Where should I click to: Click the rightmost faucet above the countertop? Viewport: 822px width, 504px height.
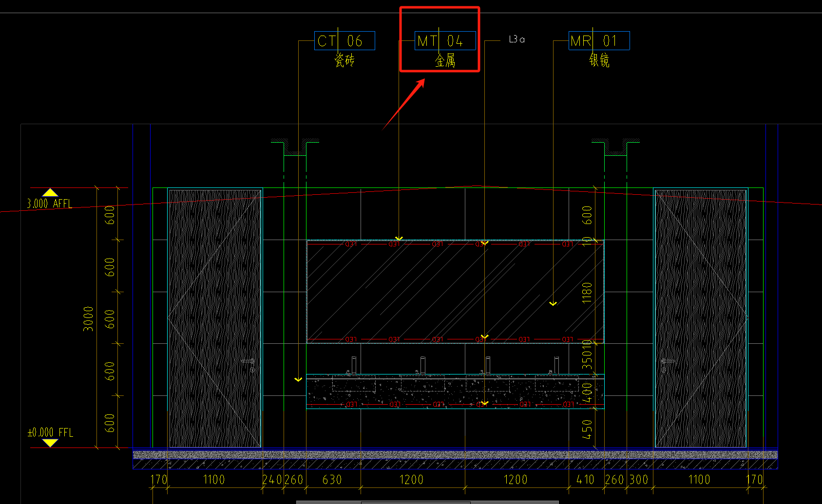click(x=555, y=365)
